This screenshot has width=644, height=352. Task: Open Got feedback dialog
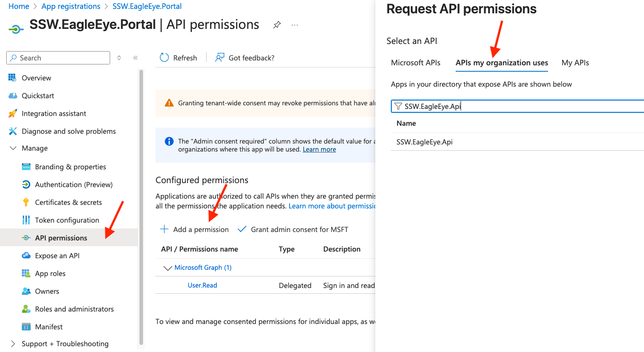pos(219,57)
